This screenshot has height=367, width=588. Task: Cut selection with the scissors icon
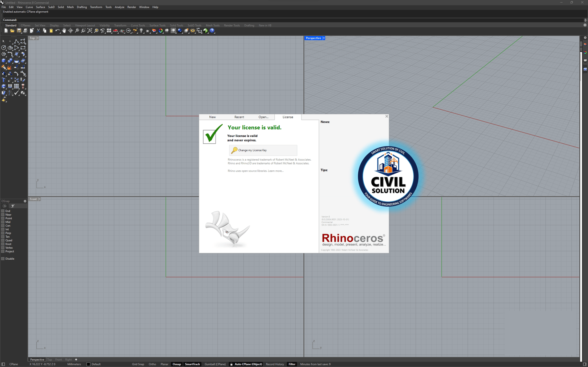coord(38,31)
